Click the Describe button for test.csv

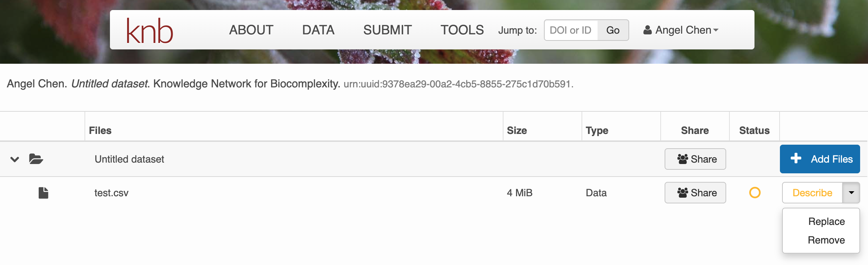812,193
